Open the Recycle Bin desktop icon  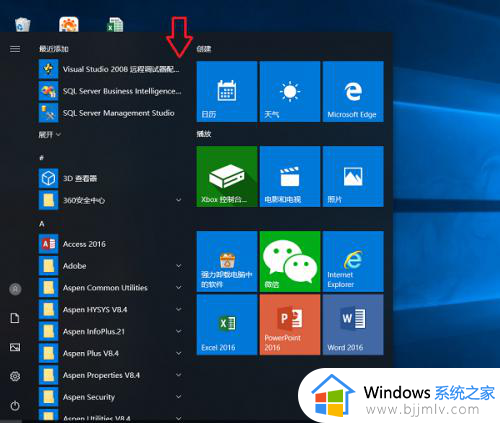point(22,25)
